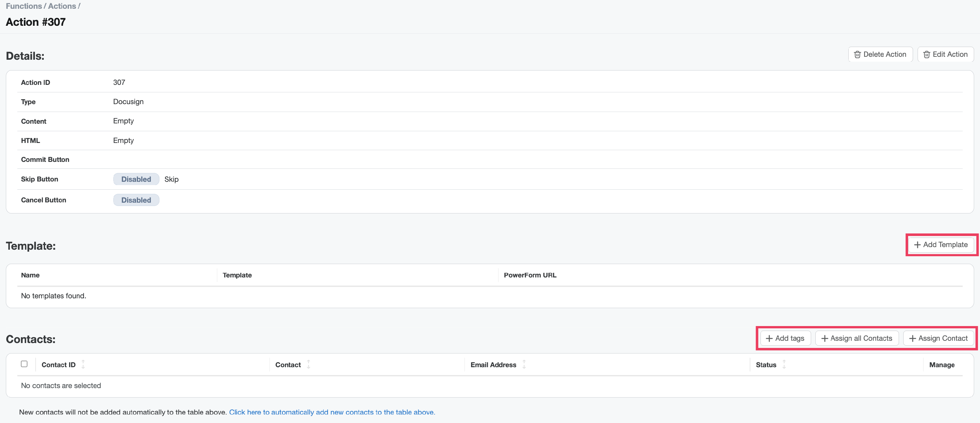Click the Cancel Button Disabled badge

(136, 200)
